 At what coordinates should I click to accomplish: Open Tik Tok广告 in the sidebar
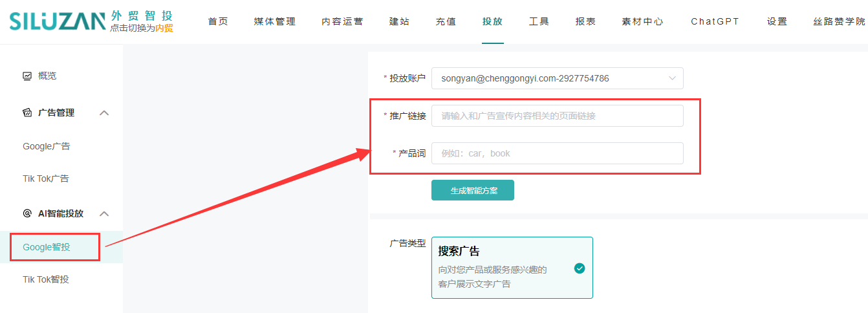46,178
